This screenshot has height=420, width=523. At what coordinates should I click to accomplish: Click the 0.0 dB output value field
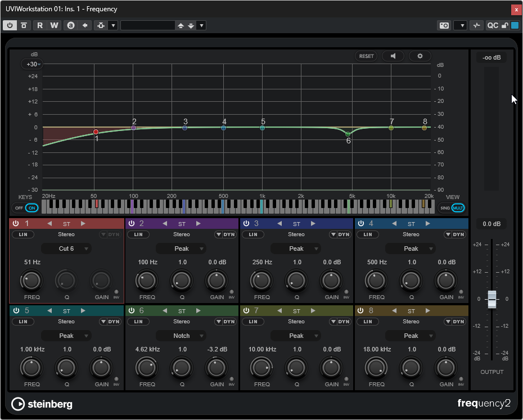(492, 224)
